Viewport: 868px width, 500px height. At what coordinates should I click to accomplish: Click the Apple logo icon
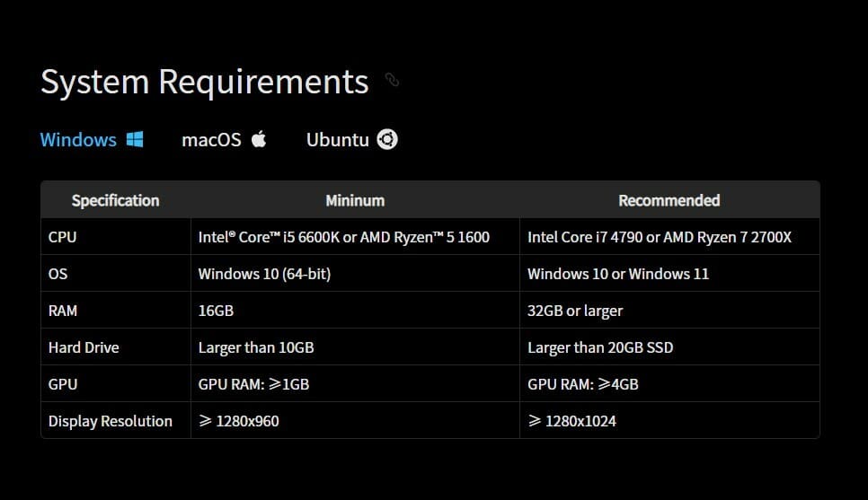[x=259, y=139]
